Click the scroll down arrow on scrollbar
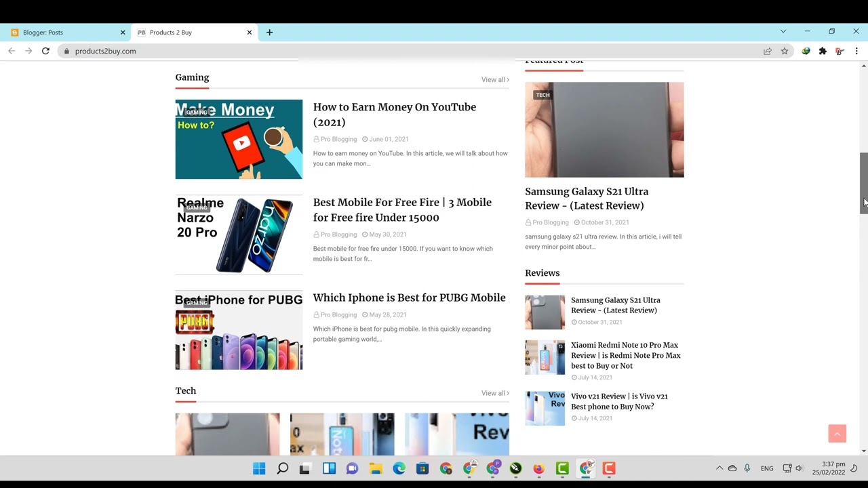 pyautogui.click(x=863, y=451)
